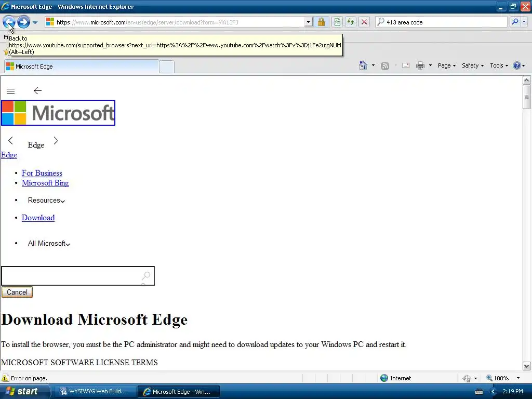Click the magnifier icon in page search box

click(146, 276)
